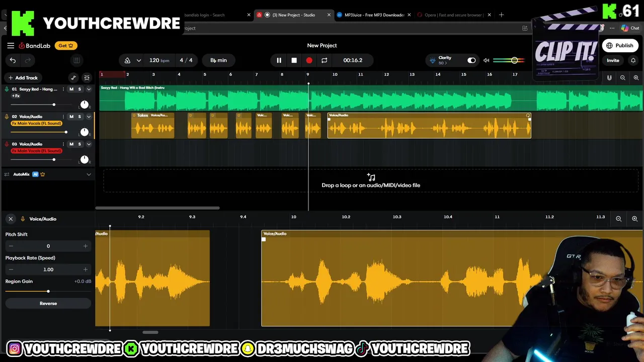
Task: Decrease Pitch Shift with minus
Action: (11, 246)
